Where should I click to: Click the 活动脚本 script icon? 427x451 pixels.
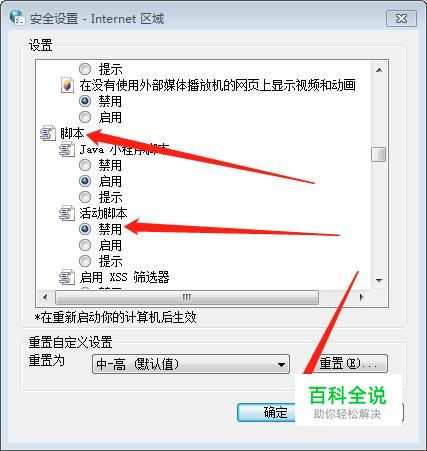(x=67, y=213)
